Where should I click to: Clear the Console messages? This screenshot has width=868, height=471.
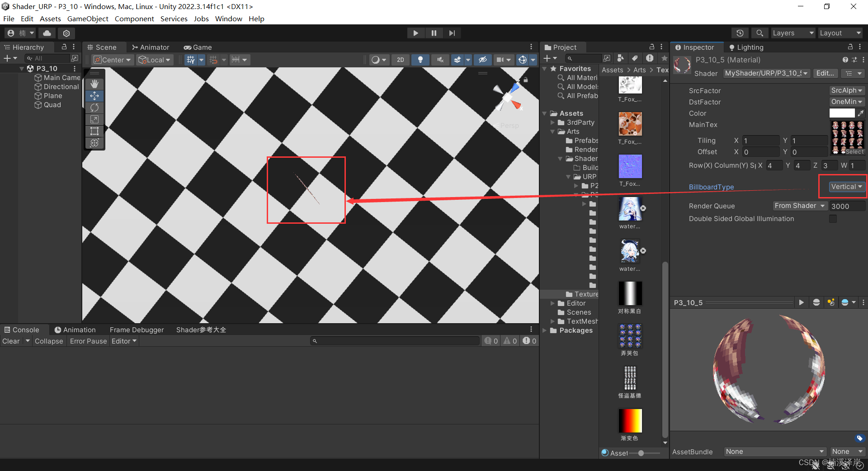point(10,341)
